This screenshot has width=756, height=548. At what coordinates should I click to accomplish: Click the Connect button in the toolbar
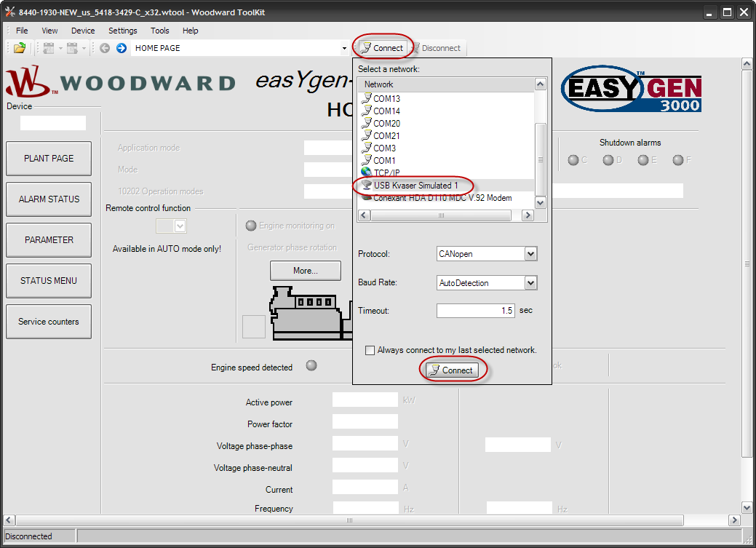pos(382,48)
